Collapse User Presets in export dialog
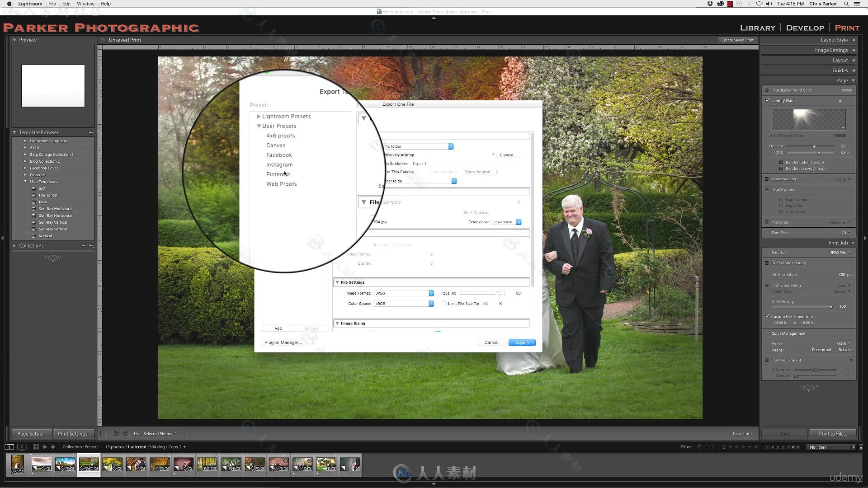Viewport: 868px width, 488px height. 259,126
